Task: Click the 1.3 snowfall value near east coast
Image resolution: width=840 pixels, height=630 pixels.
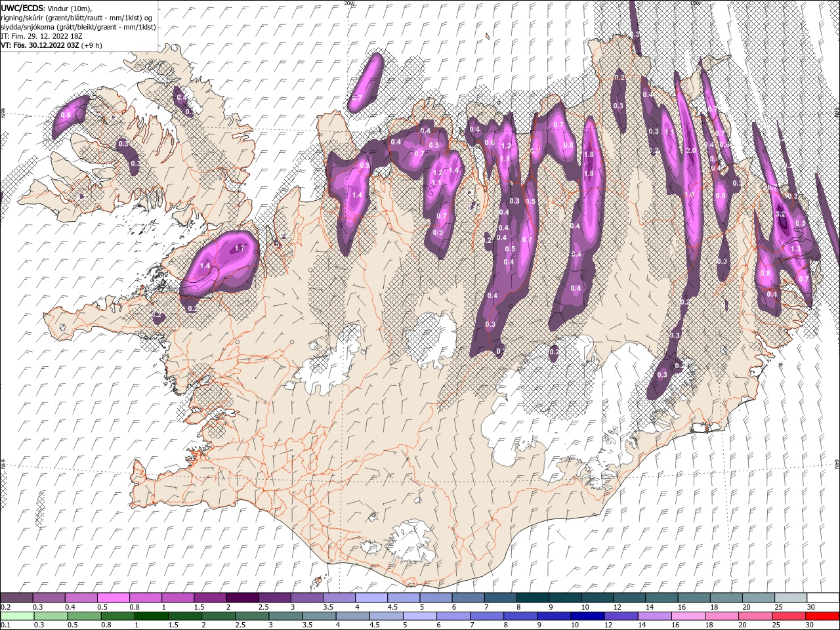Action: point(795,249)
